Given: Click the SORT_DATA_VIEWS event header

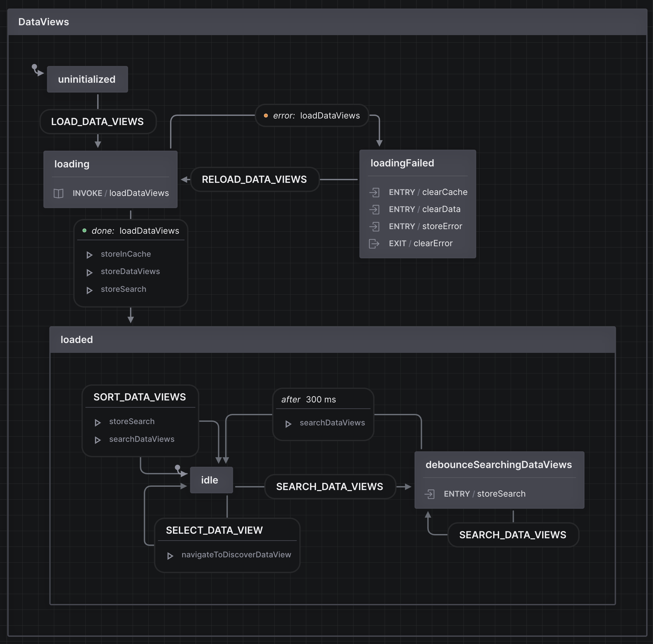Looking at the screenshot, I should [140, 397].
